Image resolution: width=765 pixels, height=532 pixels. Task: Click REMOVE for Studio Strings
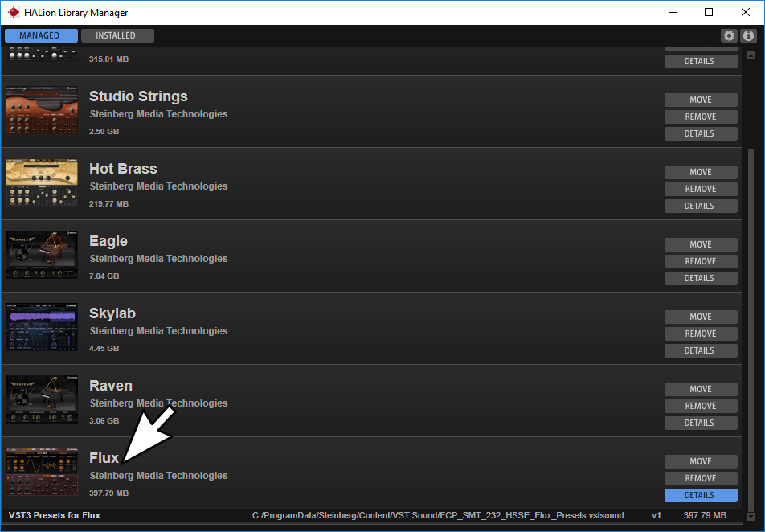tap(701, 117)
